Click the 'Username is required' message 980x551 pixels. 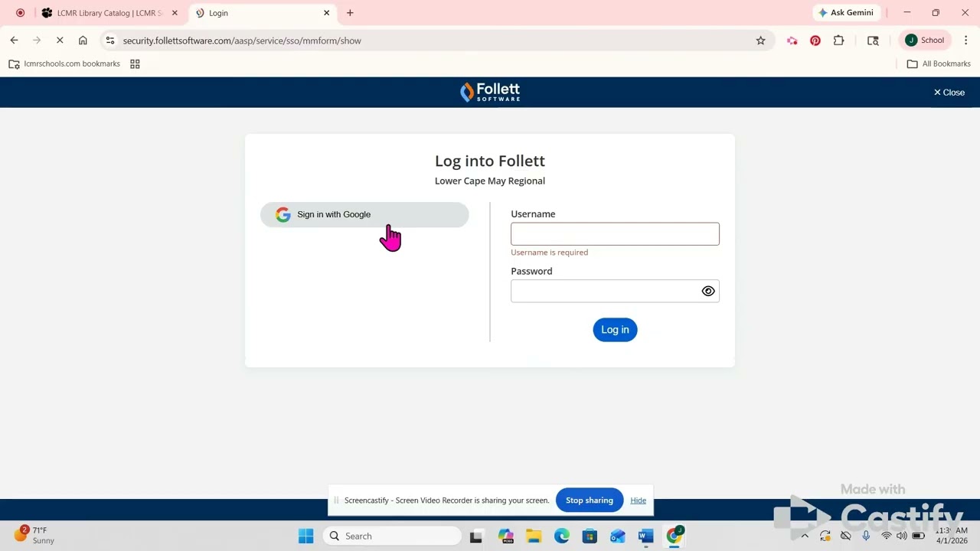point(550,253)
